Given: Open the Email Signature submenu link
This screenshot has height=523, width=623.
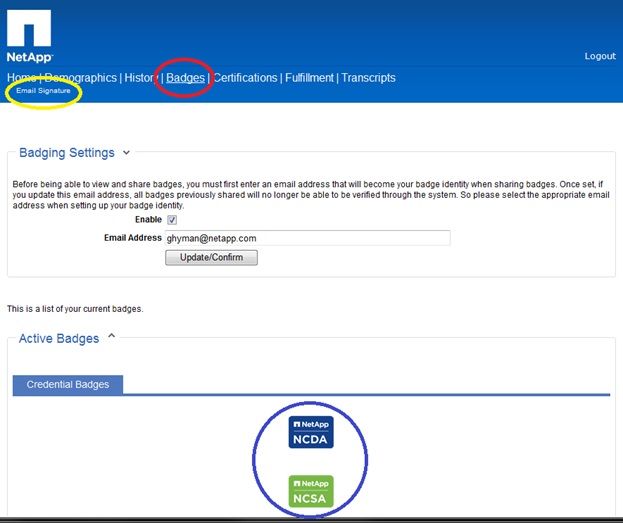Looking at the screenshot, I should click(x=43, y=91).
